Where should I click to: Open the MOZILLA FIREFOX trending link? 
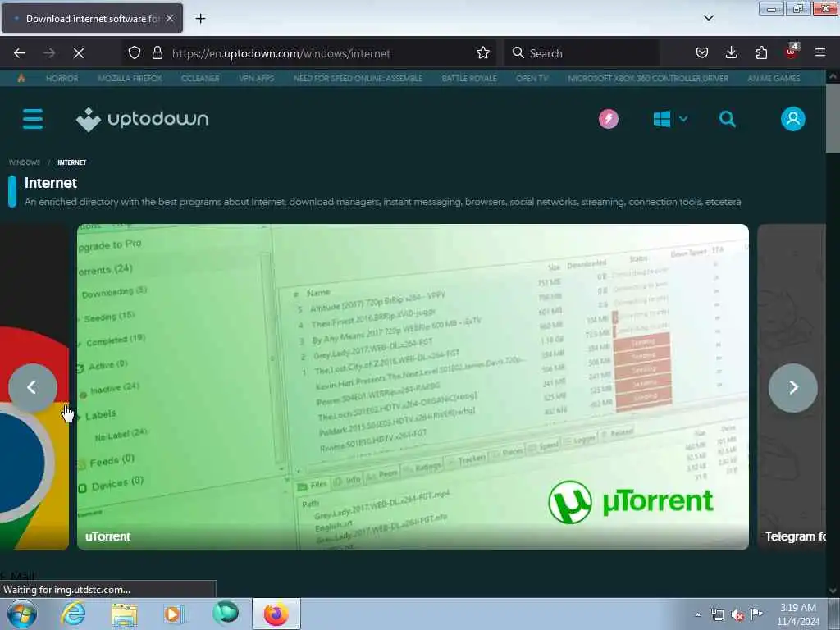(130, 78)
